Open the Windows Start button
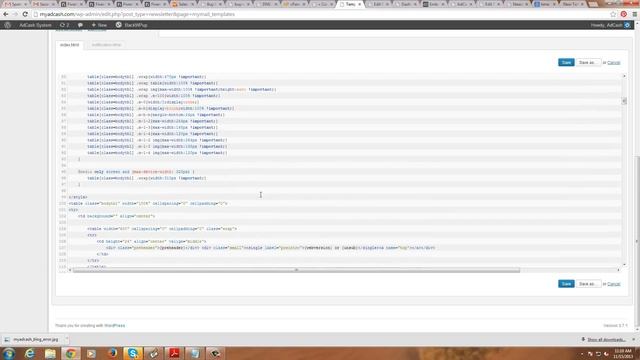Image resolution: width=640 pixels, height=360 pixels. pyautogui.click(x=9, y=353)
